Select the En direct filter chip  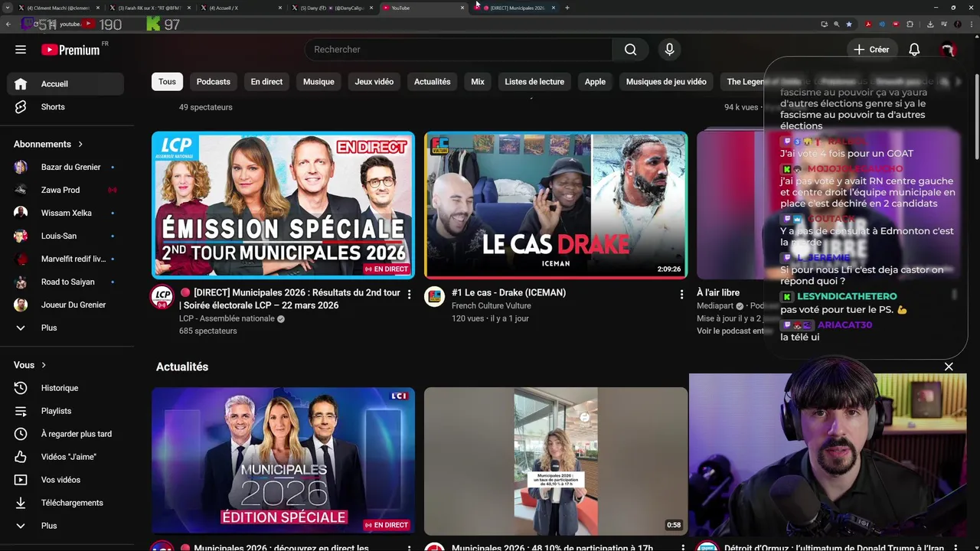click(x=266, y=82)
